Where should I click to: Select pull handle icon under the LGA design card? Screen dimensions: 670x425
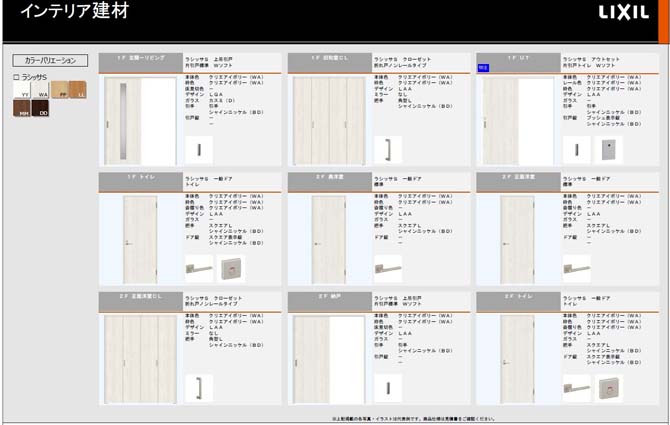coord(199,150)
